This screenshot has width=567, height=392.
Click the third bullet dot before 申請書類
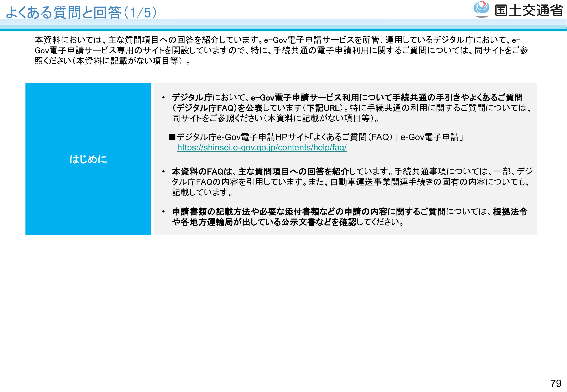(x=163, y=212)
